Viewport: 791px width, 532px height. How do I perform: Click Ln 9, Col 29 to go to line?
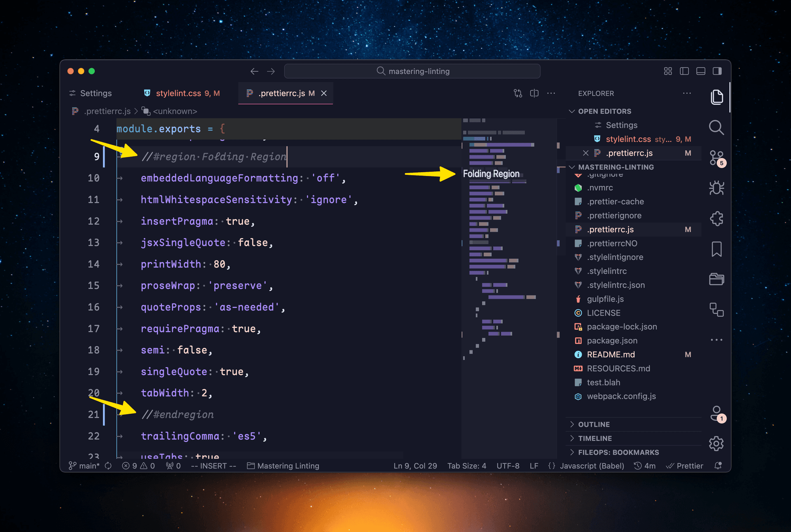pos(415,466)
